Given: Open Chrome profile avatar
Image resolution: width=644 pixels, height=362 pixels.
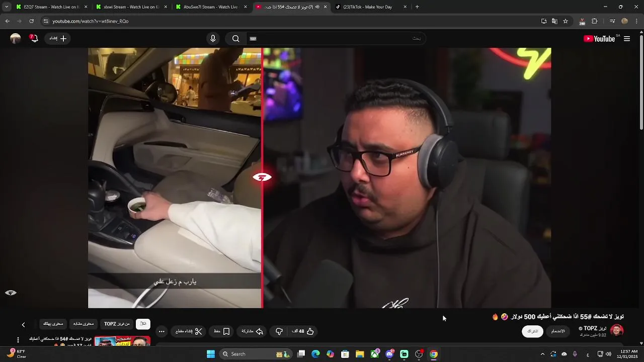Looking at the screenshot, I should pos(624,21).
